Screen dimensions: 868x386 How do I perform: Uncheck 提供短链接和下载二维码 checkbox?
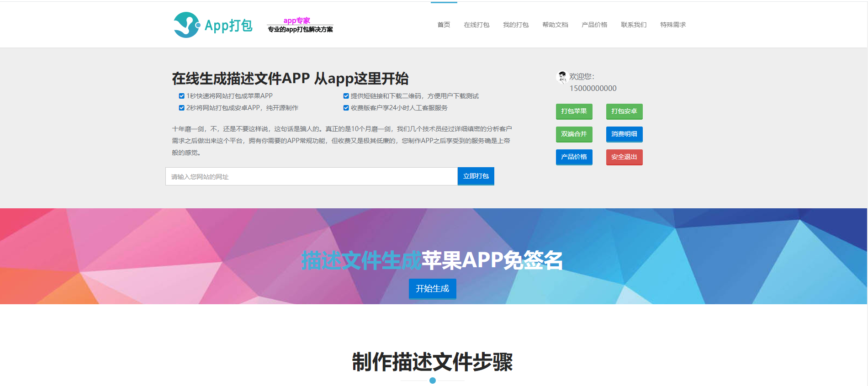pos(346,96)
